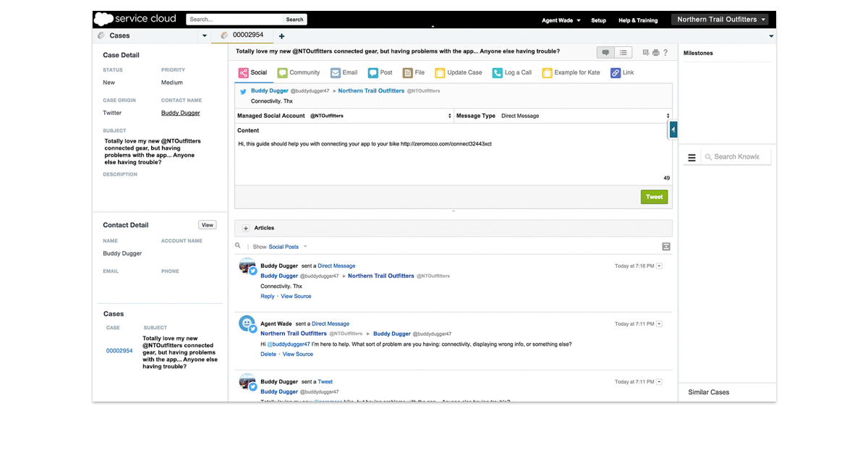Select the 00002954 case tab
The image size is (868, 463).
pyautogui.click(x=242, y=35)
